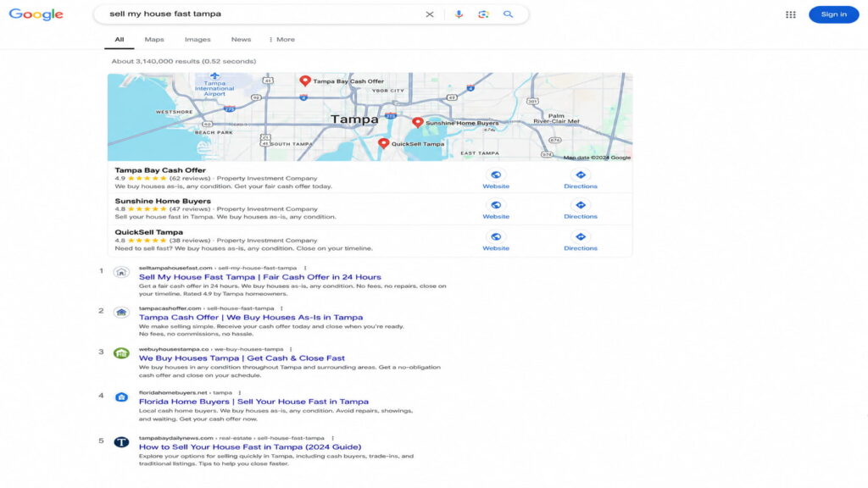
Task: Click Tampa Bay Cash Offer map pin
Action: [x=305, y=80]
